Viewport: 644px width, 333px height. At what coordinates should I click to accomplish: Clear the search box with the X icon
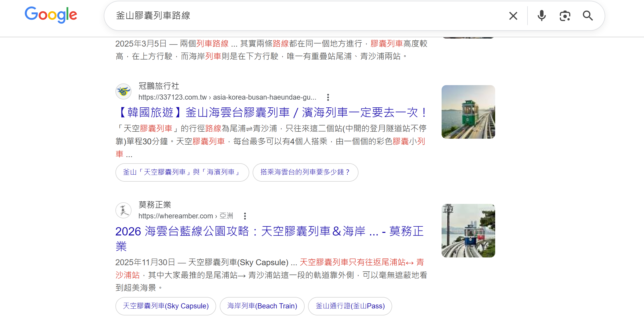pos(513,16)
